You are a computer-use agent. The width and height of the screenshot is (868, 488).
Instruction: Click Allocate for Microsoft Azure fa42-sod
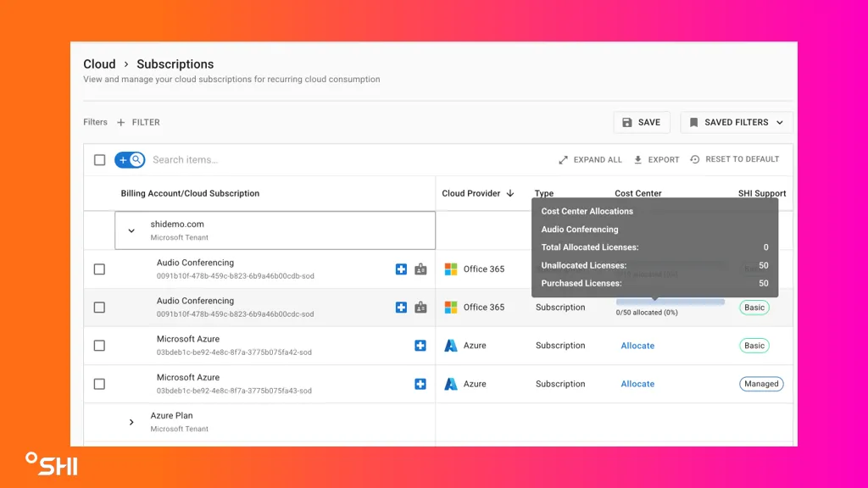637,346
